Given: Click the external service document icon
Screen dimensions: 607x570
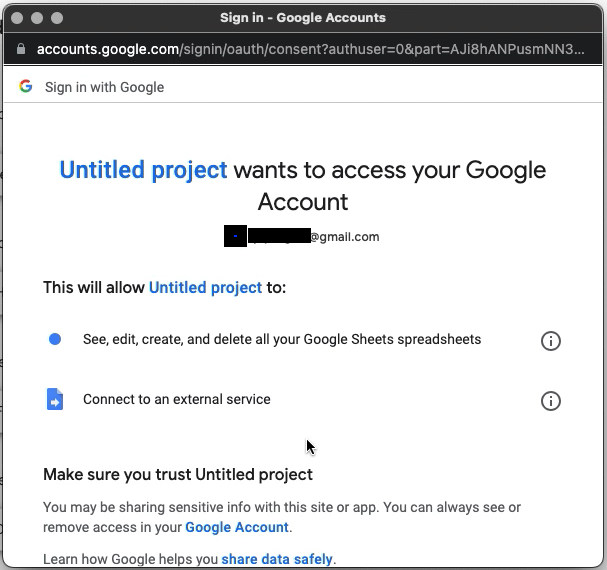Looking at the screenshot, I should coord(55,399).
